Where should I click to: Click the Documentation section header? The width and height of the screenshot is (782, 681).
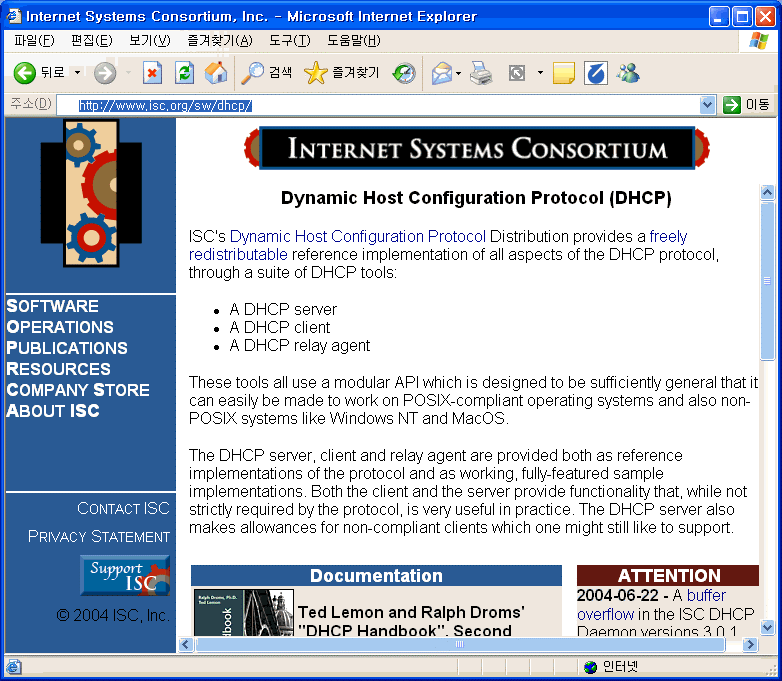pos(377,576)
